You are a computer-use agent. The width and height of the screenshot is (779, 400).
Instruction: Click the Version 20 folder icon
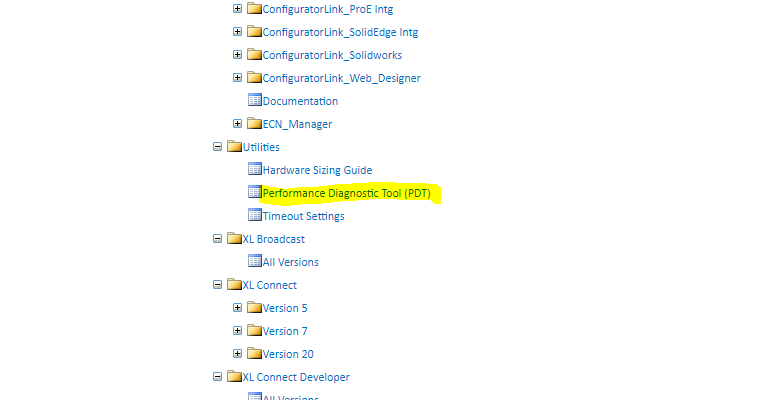[254, 353]
